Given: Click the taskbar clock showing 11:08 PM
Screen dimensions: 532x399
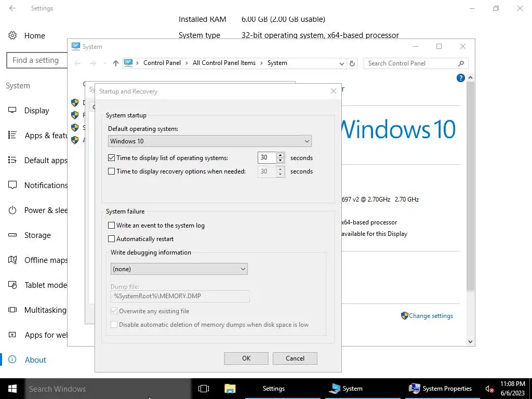Looking at the screenshot, I should [512, 389].
